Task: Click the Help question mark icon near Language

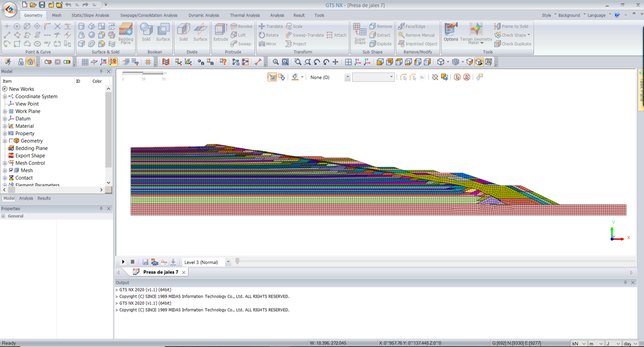Action: (x=617, y=15)
